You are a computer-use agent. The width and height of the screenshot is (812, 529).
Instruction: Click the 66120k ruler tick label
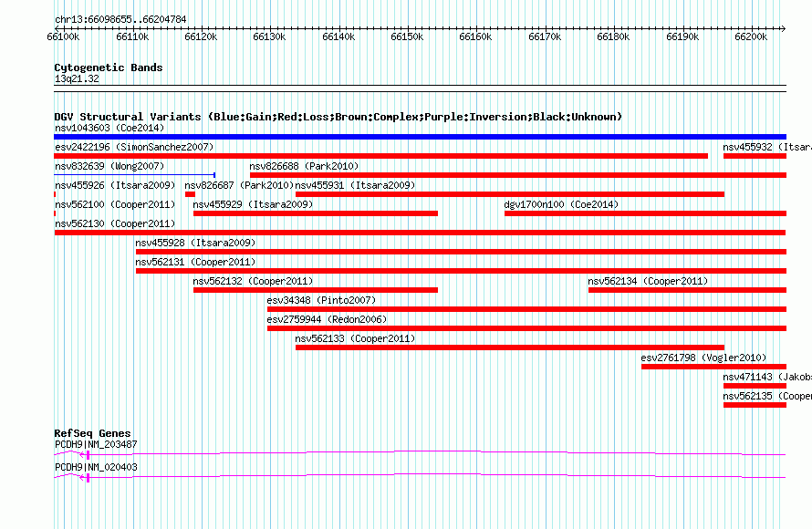coord(201,36)
